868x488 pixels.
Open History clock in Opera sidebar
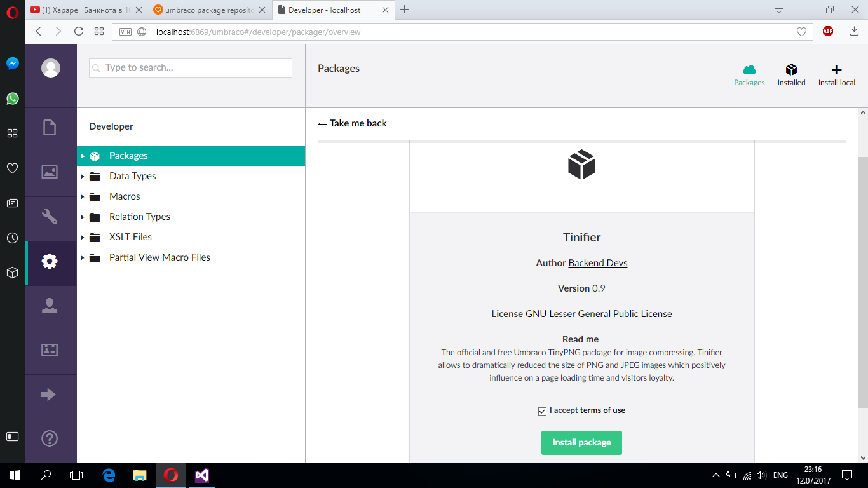coord(13,238)
